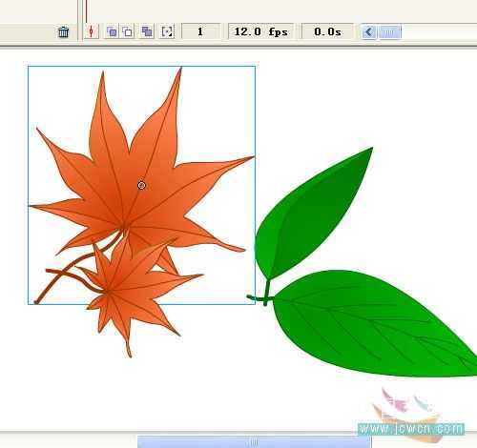The image size is (477, 448).
Task: Enable the Onion Skin button
Action: pos(112,31)
